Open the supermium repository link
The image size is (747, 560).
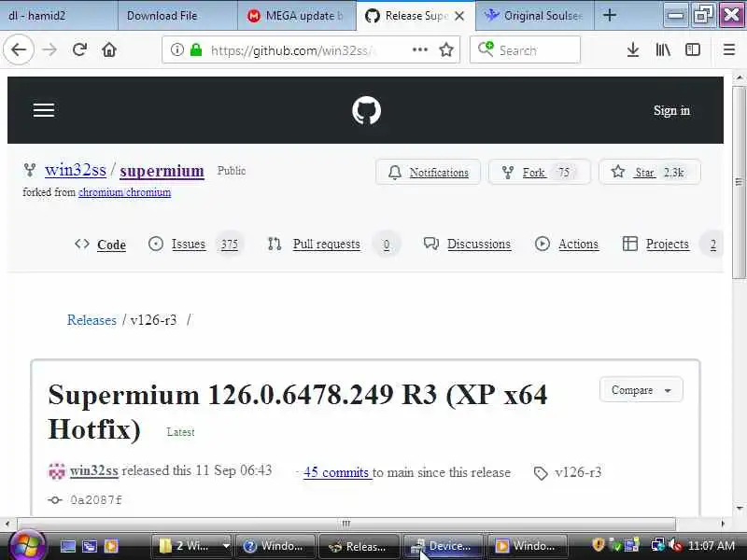pyautogui.click(x=162, y=171)
